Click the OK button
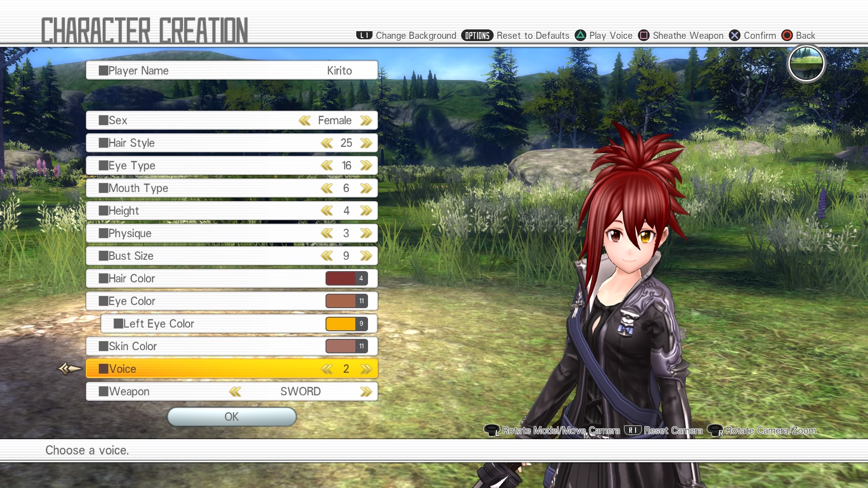The width and height of the screenshot is (868, 488). click(232, 417)
